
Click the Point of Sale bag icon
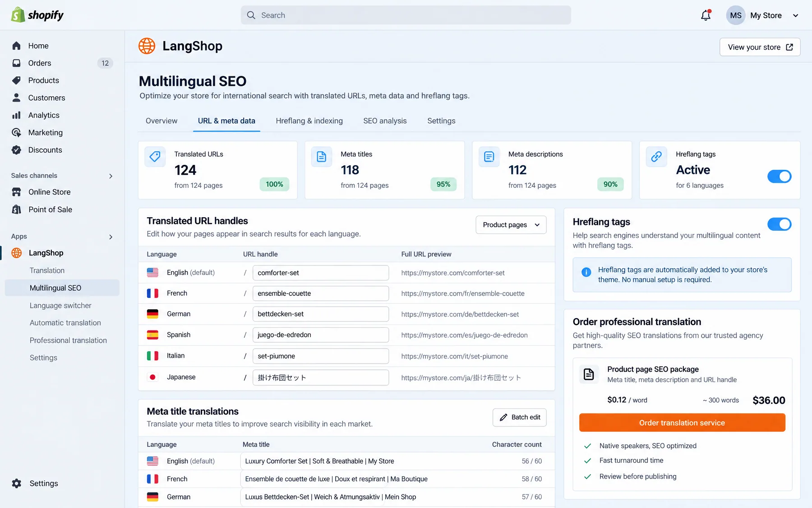point(17,210)
